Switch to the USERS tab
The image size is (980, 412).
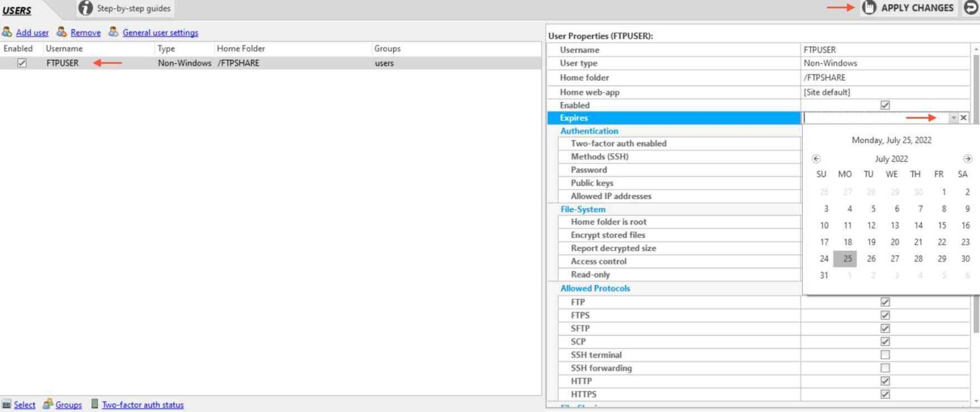coord(17,10)
